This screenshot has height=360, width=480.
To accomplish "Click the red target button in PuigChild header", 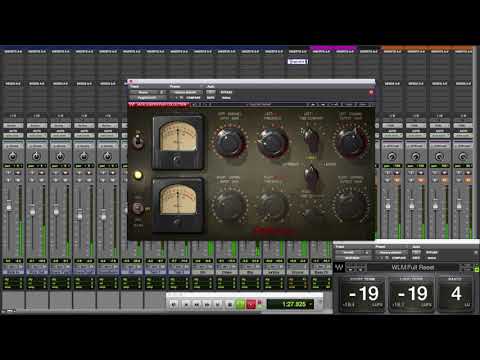I will click(x=371, y=92).
